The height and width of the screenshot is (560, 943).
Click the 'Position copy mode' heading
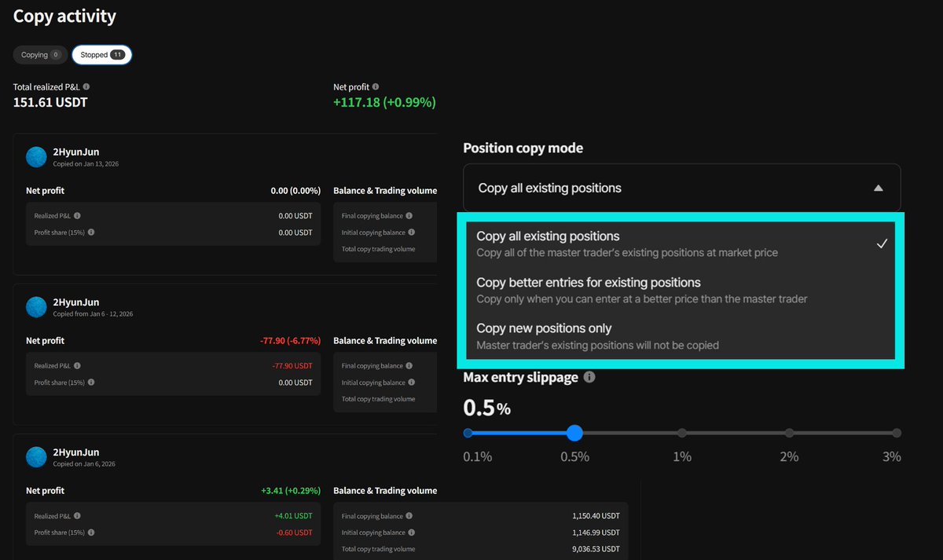pos(523,148)
